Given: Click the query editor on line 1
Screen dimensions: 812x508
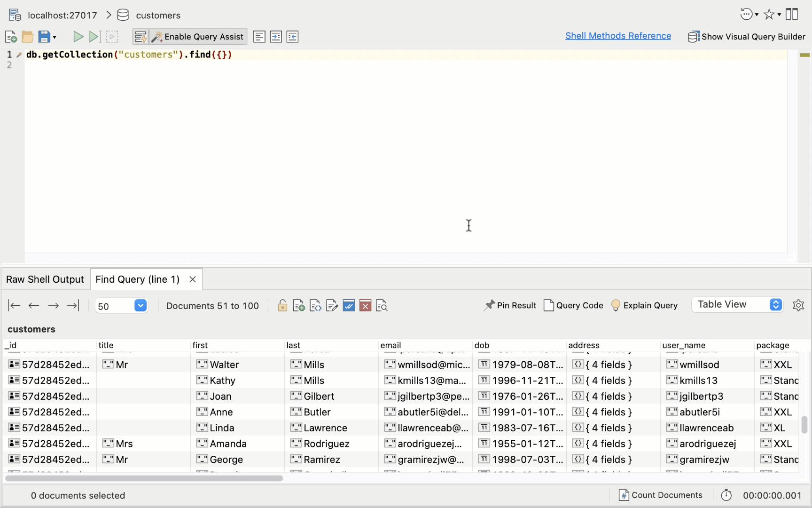Looking at the screenshot, I should click(x=406, y=55).
